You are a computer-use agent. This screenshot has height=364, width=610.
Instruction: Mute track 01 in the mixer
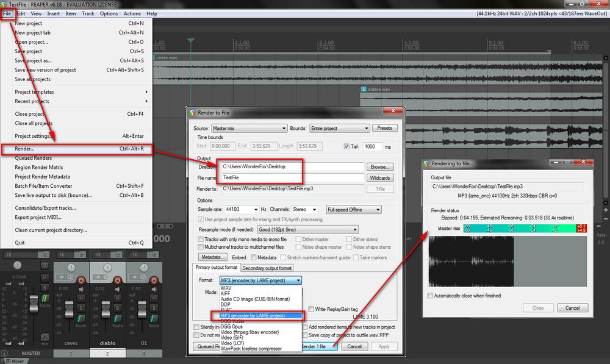[x=154, y=298]
